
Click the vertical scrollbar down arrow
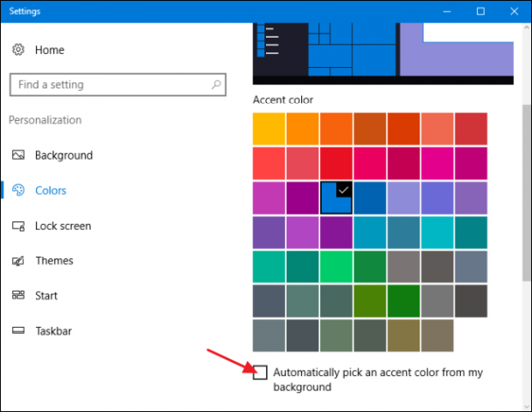(525, 404)
